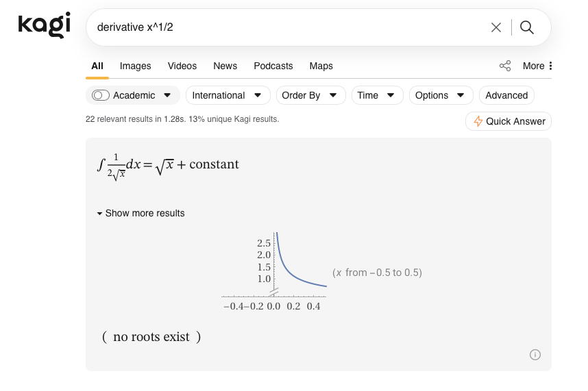The height and width of the screenshot is (391, 588).
Task: Select the All tab
Action: click(97, 66)
